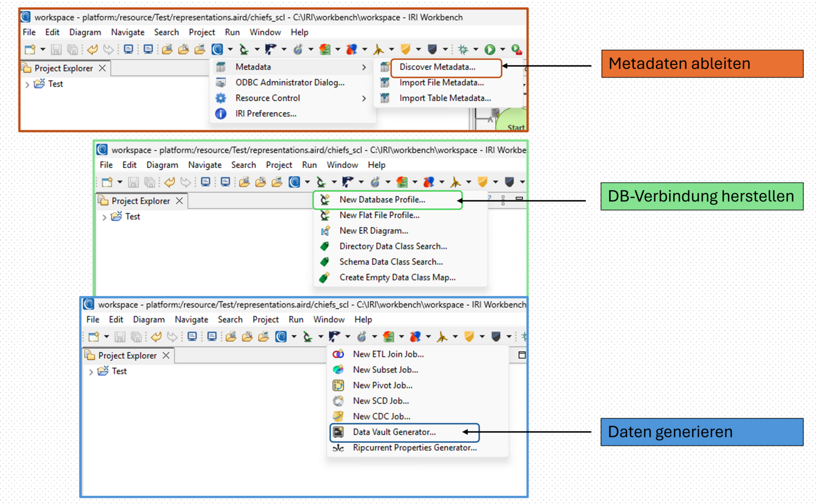Click the whale job icon in bottom window toolbar
This screenshot has width=817, height=504.
[x=334, y=337]
